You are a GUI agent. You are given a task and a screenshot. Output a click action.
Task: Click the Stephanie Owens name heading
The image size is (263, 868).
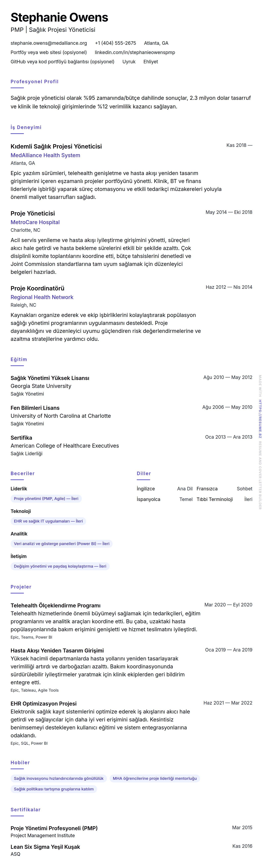click(x=59, y=18)
